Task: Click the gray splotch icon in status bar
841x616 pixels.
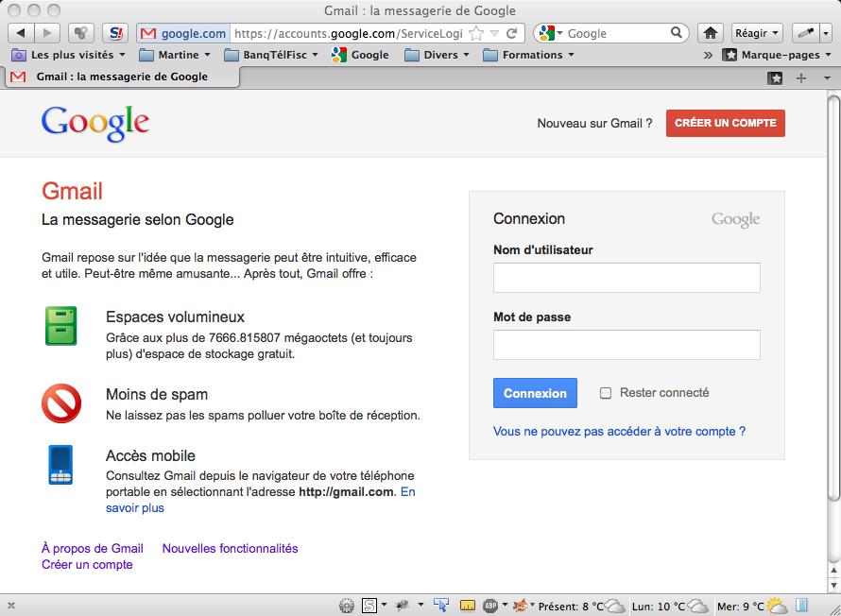Action: click(403, 606)
